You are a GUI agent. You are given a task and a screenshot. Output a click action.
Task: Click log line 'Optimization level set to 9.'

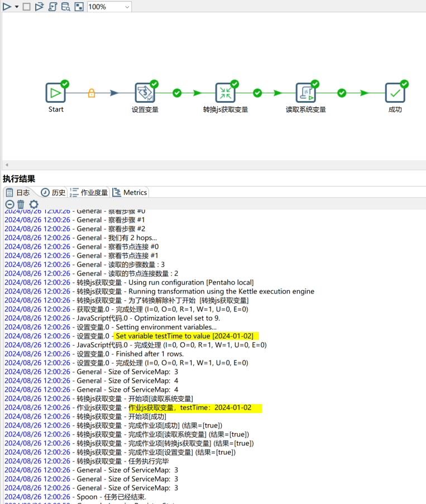click(x=177, y=318)
